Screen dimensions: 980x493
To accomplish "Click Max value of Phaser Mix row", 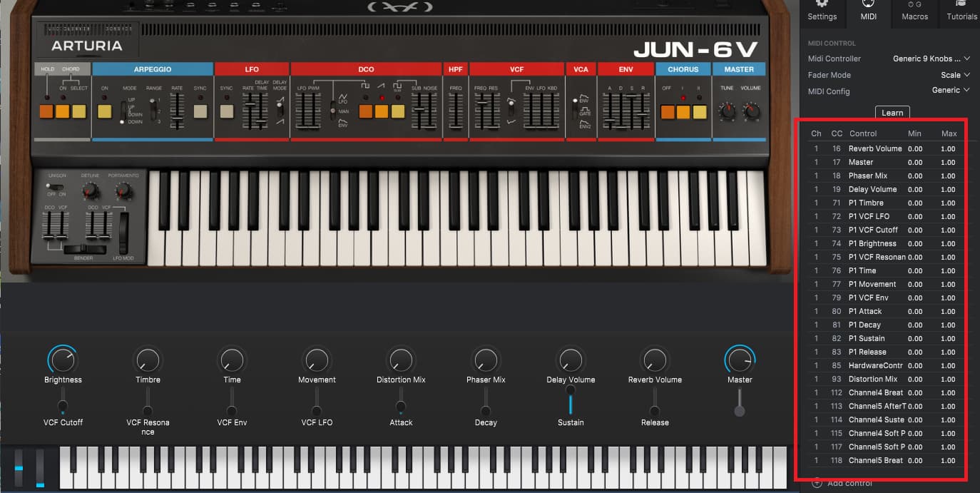I will [948, 176].
